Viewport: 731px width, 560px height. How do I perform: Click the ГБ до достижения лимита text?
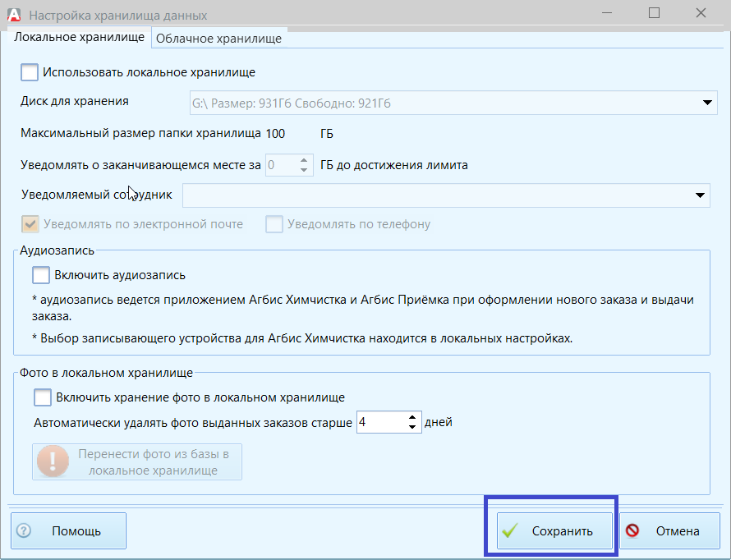click(394, 165)
